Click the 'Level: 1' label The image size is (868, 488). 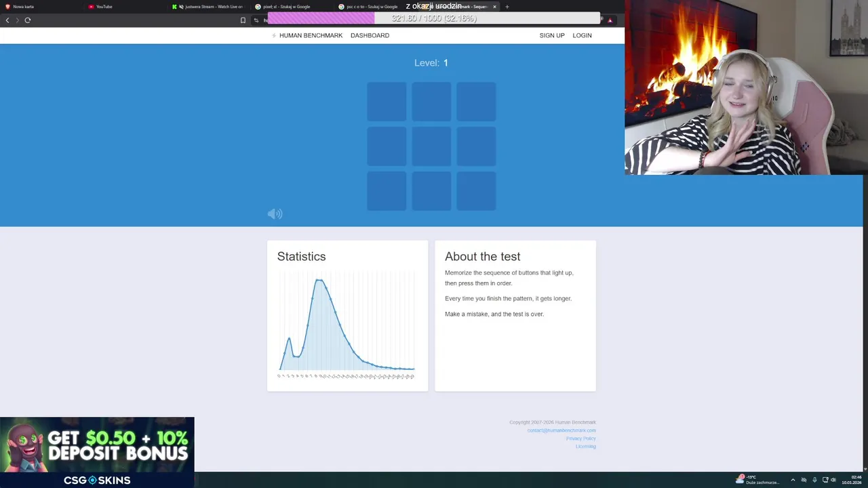pyautogui.click(x=431, y=63)
